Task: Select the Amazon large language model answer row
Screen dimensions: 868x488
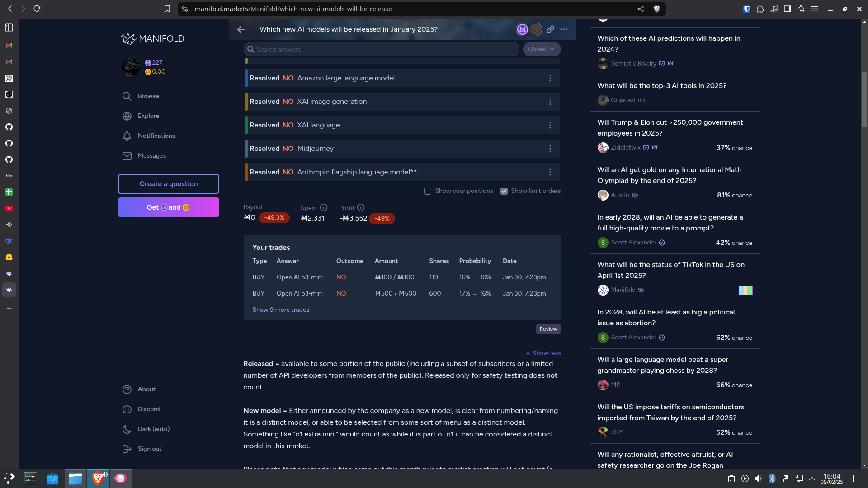Action: (402, 78)
